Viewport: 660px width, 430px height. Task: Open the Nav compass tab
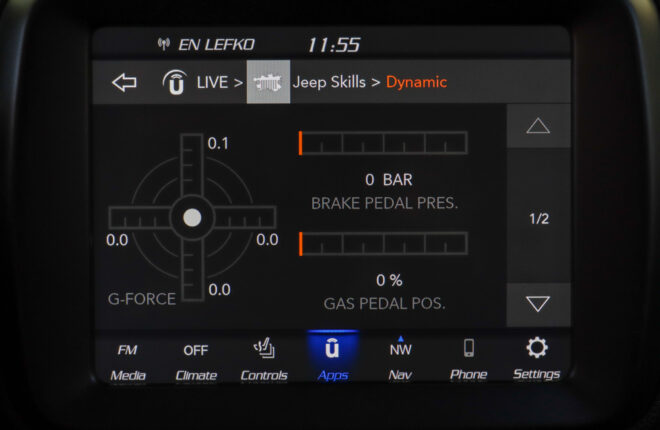[400, 360]
